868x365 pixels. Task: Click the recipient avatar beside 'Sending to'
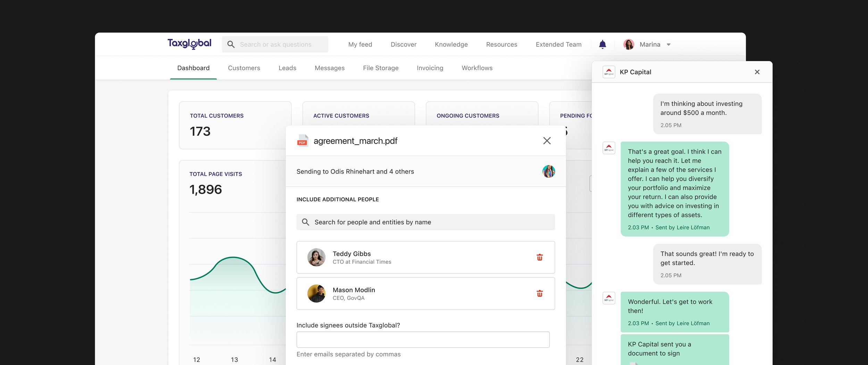point(549,171)
